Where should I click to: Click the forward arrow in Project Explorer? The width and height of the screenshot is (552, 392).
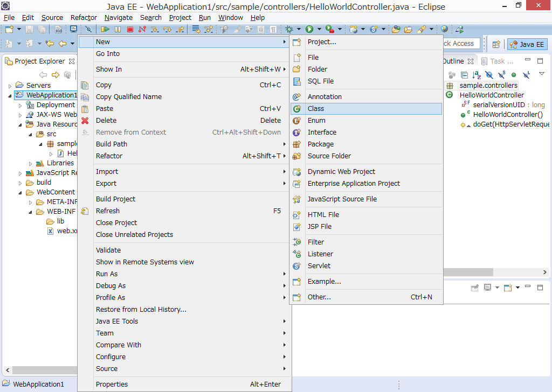[56, 74]
